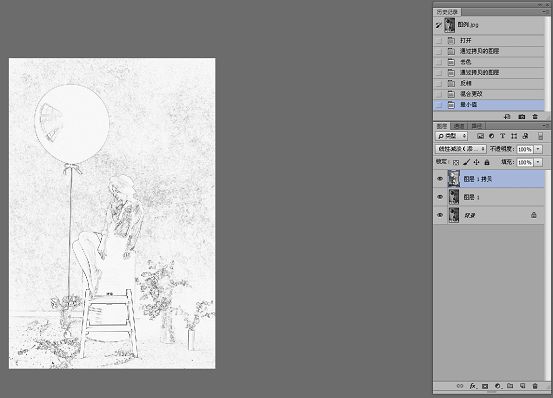The width and height of the screenshot is (553, 398).
Task: Set history brush source to 反相 state
Action: [x=438, y=84]
